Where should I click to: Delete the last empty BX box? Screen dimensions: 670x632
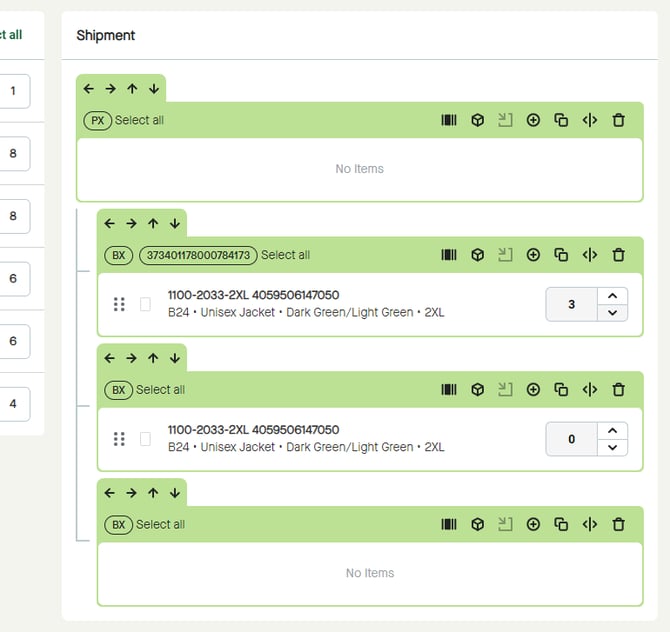point(618,524)
